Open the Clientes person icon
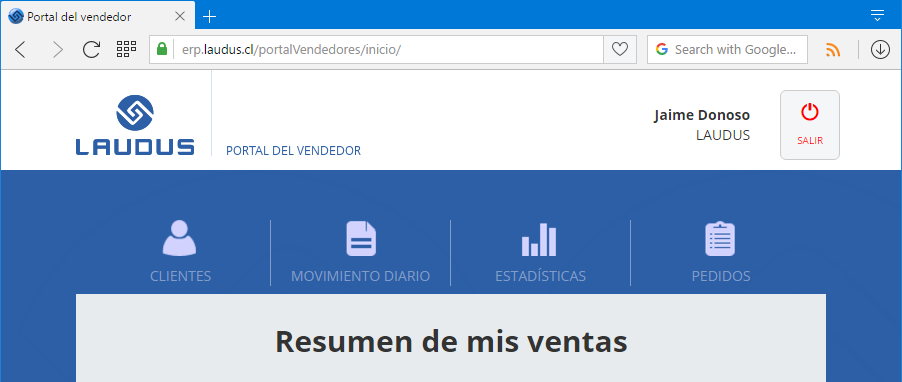902x382 pixels. point(179,238)
